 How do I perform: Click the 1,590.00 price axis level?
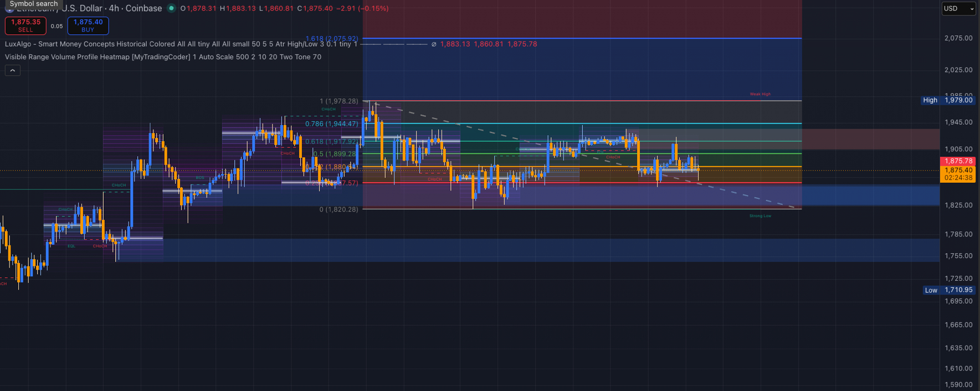[958, 385]
